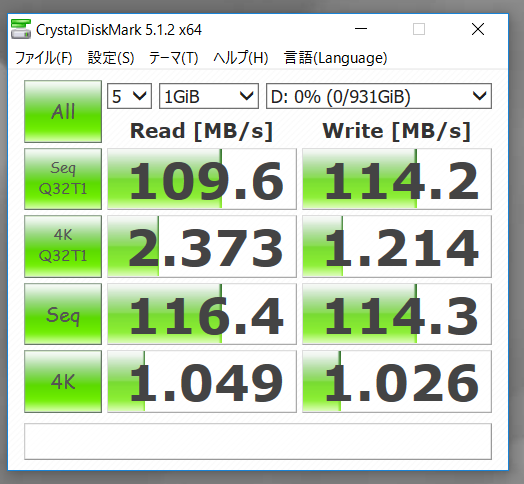Close the CrystalDiskMark window
Image resolution: width=524 pixels, height=484 pixels.
(x=478, y=29)
